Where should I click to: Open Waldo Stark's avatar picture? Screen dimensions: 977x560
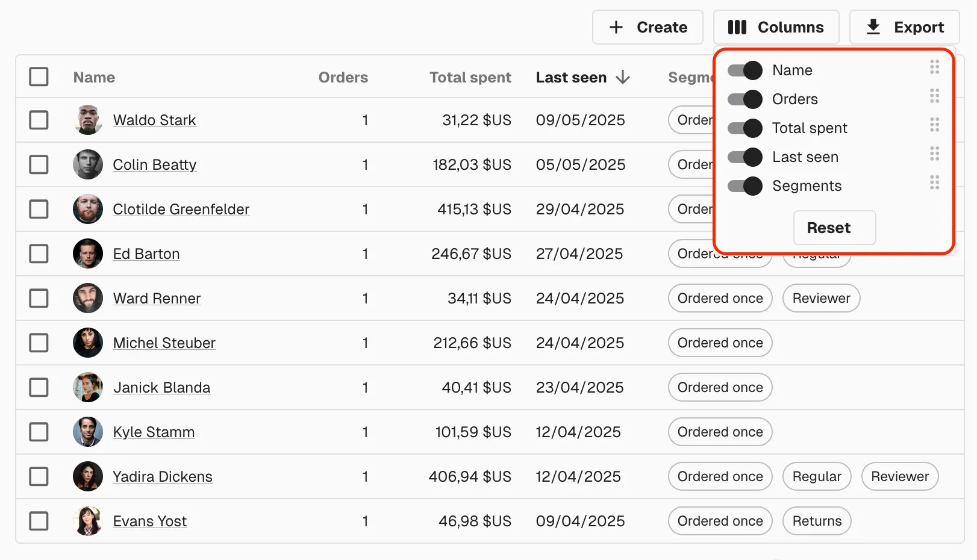click(88, 120)
